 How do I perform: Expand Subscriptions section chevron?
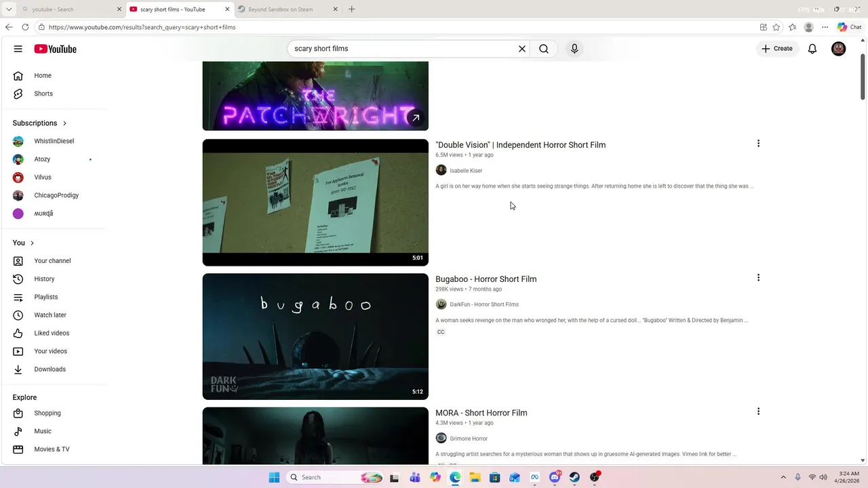(x=65, y=123)
